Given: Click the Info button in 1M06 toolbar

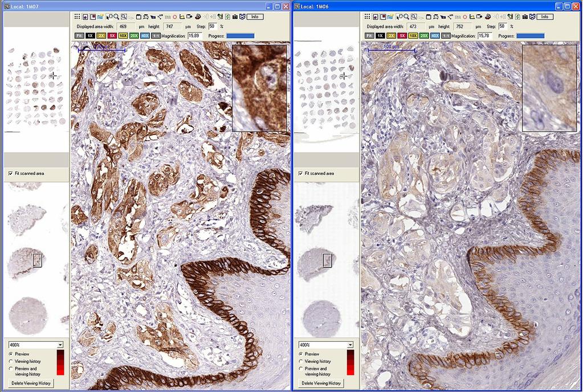Looking at the screenshot, I should [545, 17].
